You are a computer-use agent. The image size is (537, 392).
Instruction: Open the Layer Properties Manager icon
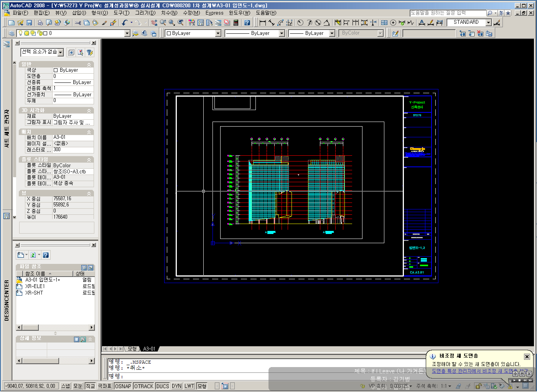[x=11, y=34]
